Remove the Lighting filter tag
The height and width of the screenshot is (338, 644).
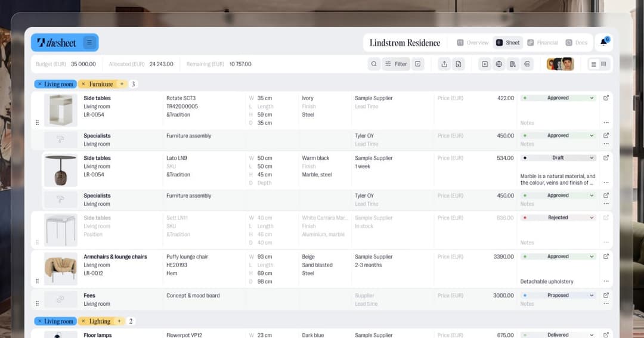(x=83, y=321)
